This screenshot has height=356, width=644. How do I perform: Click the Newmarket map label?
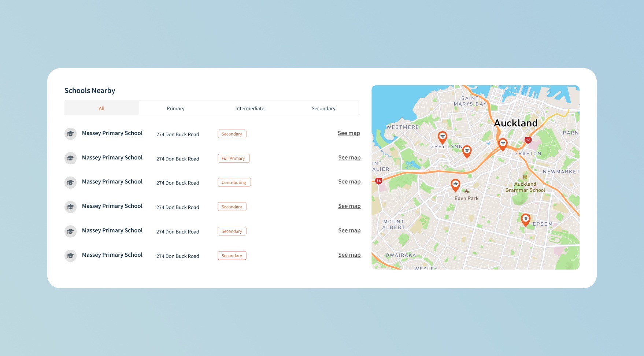(561, 172)
